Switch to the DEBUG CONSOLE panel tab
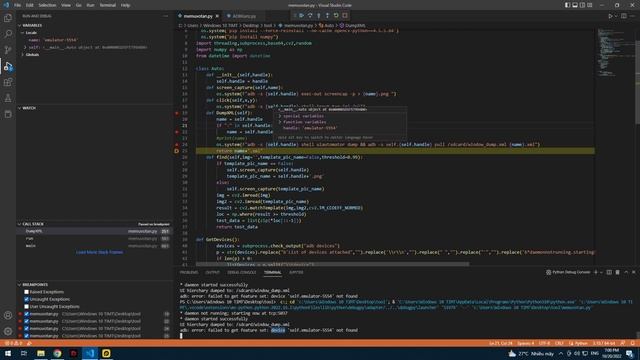The image size is (640, 360). click(x=242, y=272)
